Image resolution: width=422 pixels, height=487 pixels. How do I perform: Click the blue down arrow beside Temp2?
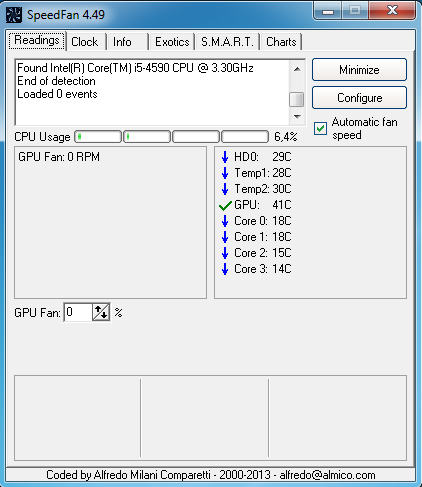click(225, 189)
